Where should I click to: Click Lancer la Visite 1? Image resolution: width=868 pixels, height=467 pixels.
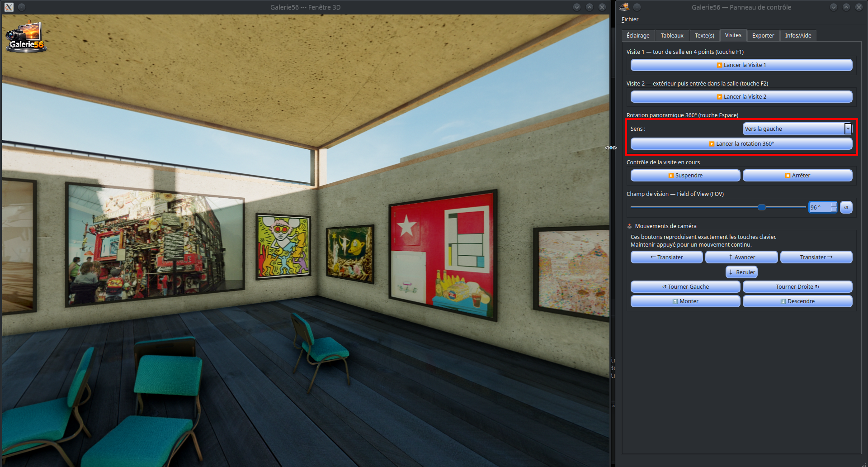741,65
